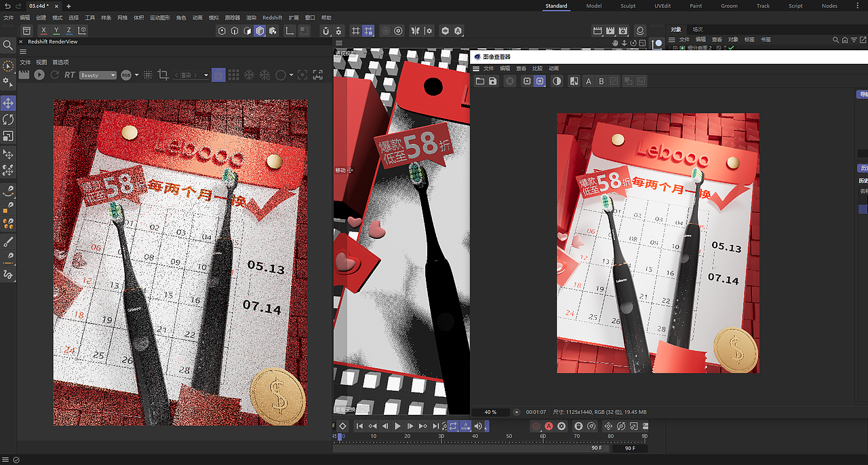Open the 渲染 main menu

[x=251, y=18]
